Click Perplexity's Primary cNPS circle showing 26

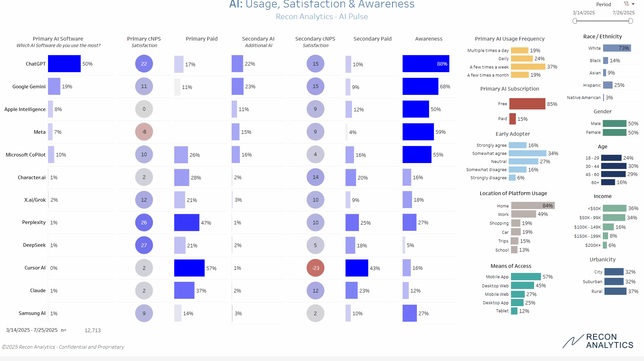click(144, 223)
